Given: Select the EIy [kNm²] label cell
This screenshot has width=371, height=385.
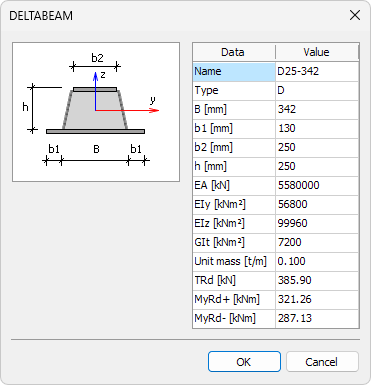Looking at the screenshot, I should click(x=234, y=205).
